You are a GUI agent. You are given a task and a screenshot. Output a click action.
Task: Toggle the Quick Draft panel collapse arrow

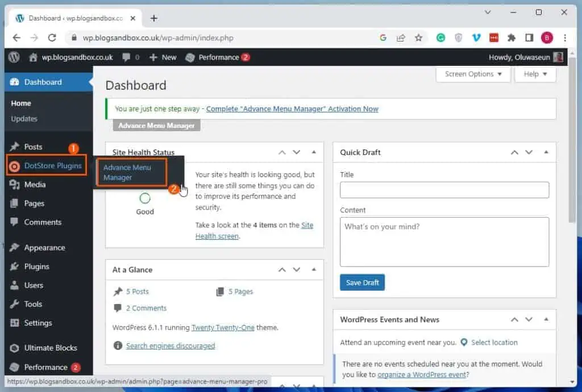click(x=546, y=152)
